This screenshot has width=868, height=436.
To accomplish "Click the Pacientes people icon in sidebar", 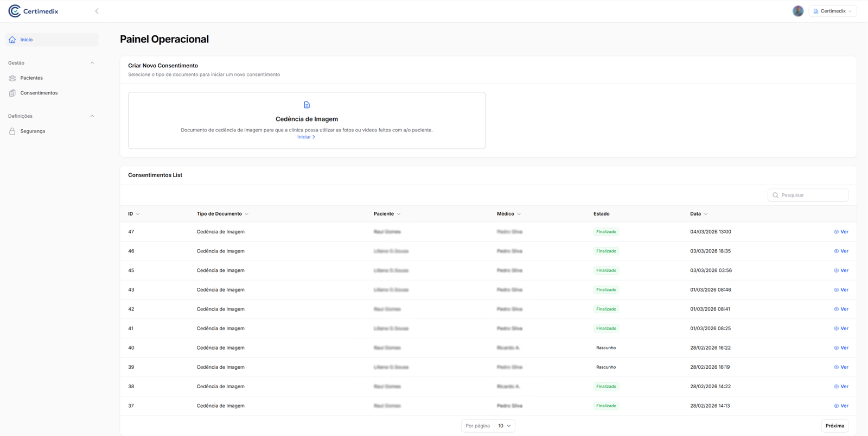I will (x=12, y=78).
